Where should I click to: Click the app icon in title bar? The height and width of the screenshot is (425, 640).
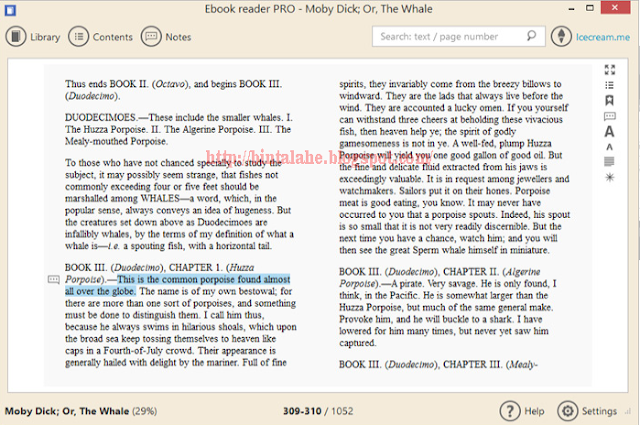10,10
